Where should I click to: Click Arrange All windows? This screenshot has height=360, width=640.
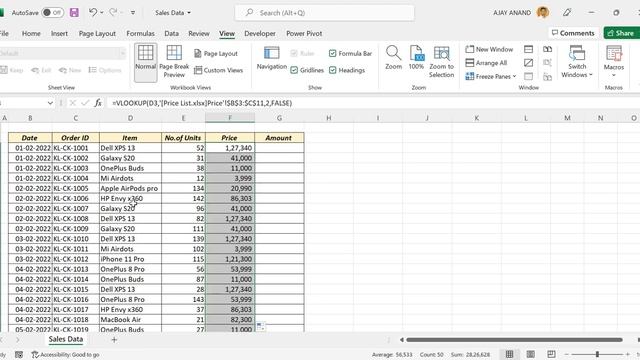[486, 63]
